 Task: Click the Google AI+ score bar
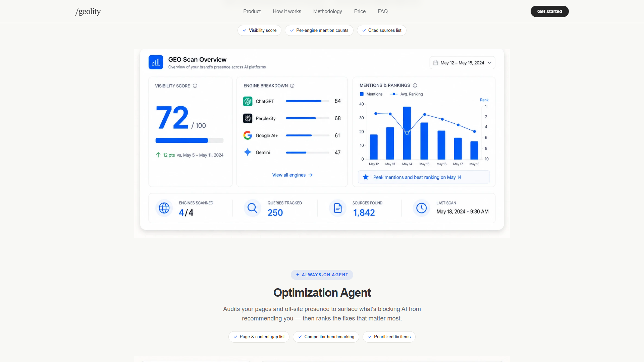308,135
